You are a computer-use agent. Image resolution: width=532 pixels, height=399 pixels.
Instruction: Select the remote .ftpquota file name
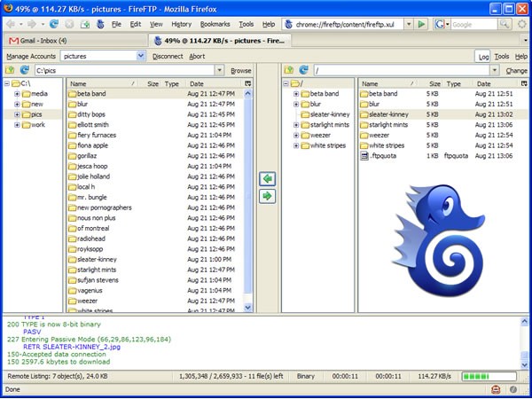[x=383, y=156]
